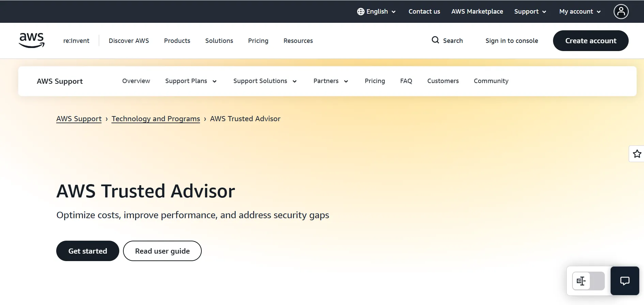Open the Solutions menu

click(219, 41)
